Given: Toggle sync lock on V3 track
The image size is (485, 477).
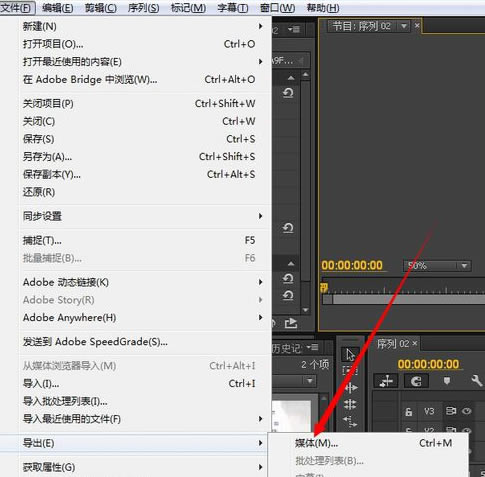Looking at the screenshot, I should pyautogui.click(x=451, y=411).
